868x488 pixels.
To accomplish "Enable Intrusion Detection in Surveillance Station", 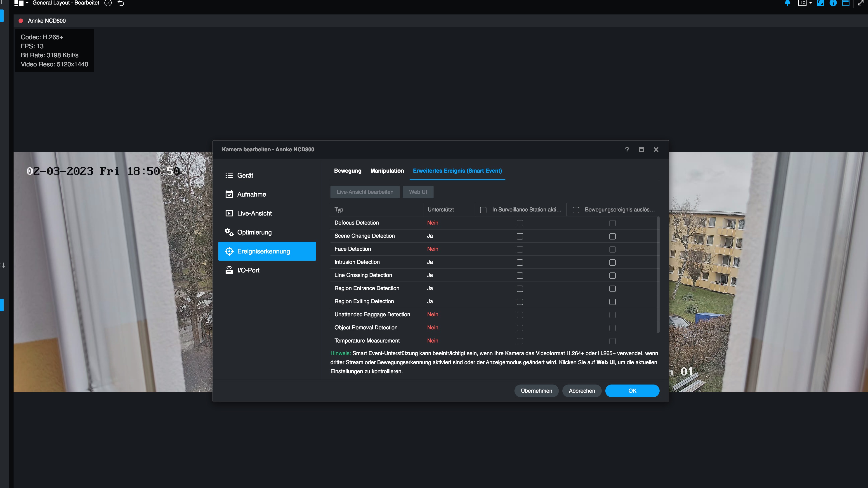I will tap(520, 262).
